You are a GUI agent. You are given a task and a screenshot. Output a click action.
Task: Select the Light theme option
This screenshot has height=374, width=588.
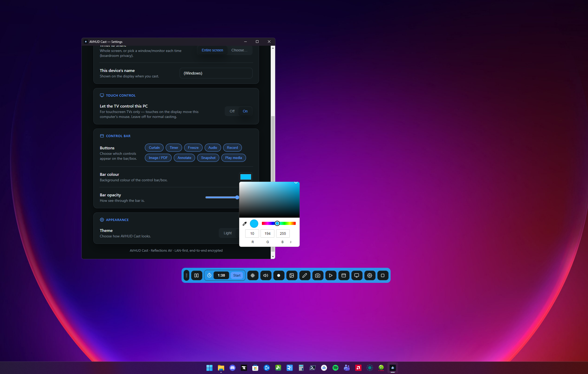[228, 233]
